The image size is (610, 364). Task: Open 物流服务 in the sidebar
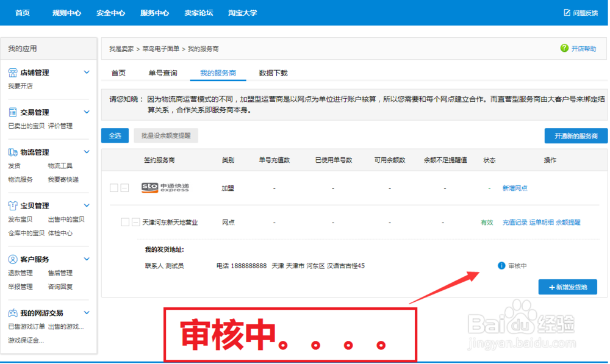click(20, 179)
